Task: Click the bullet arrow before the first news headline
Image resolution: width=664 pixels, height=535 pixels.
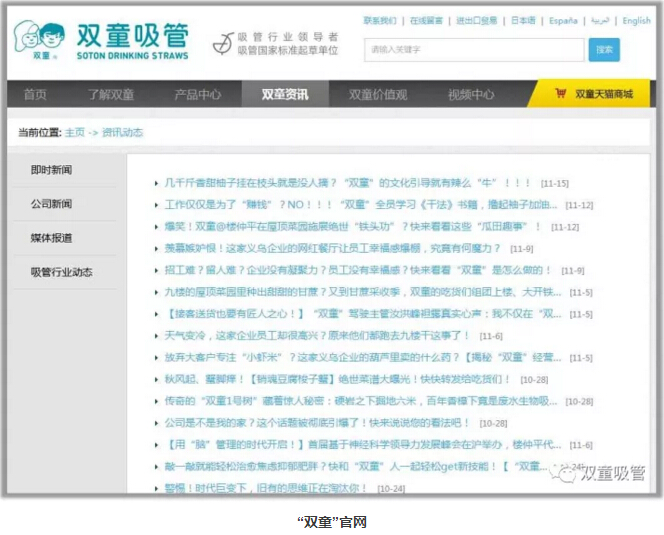Action: tap(156, 184)
